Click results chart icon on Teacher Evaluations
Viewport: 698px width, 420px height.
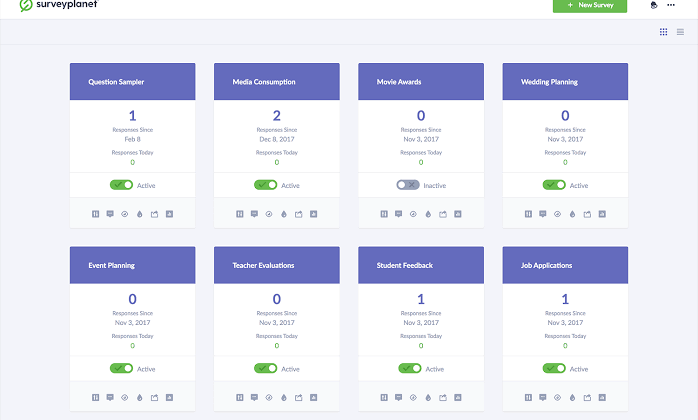coord(313,398)
